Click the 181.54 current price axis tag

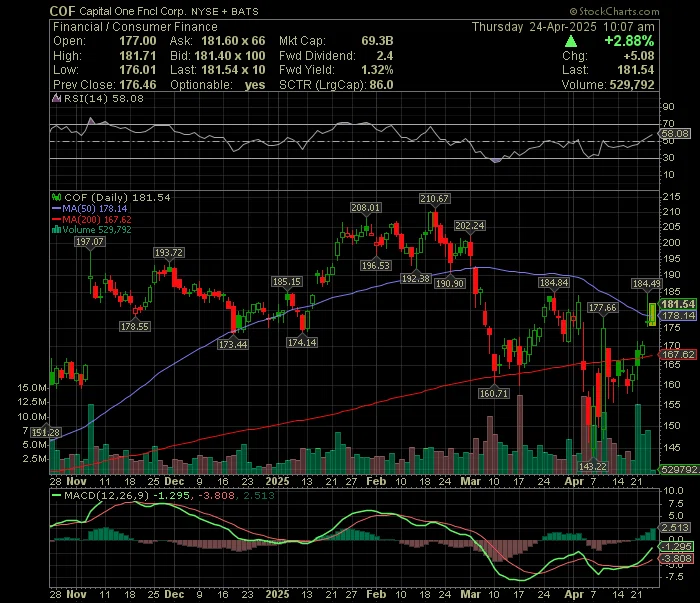pos(678,304)
